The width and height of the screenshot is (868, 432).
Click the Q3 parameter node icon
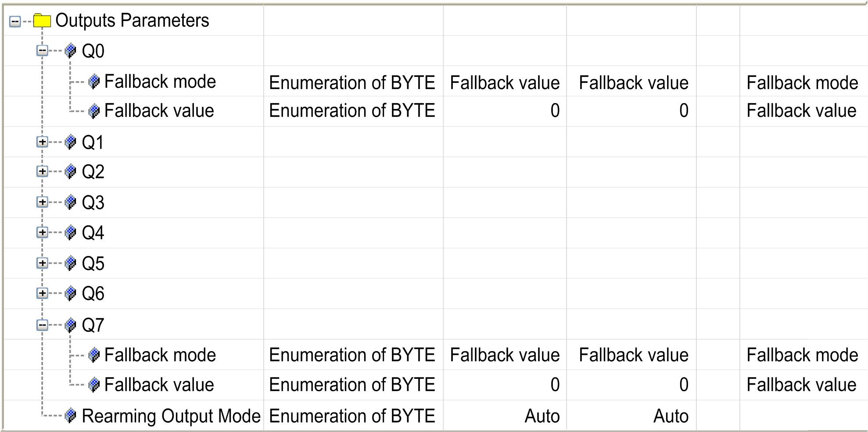[x=70, y=202]
